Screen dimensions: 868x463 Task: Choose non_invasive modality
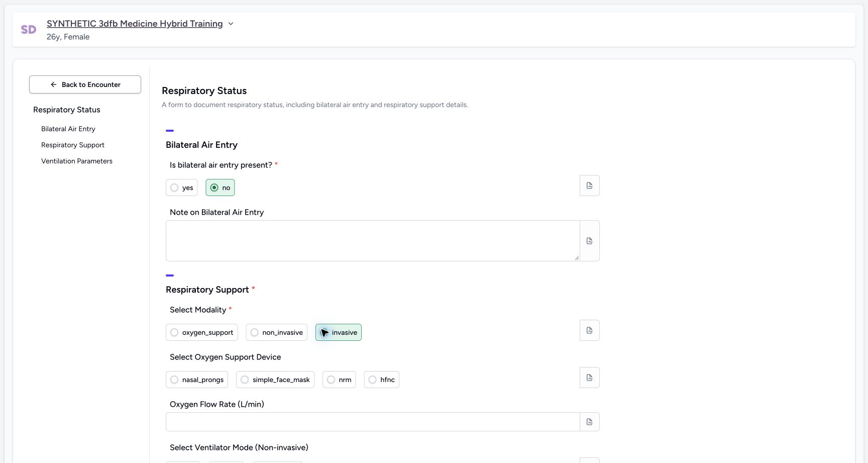point(276,332)
